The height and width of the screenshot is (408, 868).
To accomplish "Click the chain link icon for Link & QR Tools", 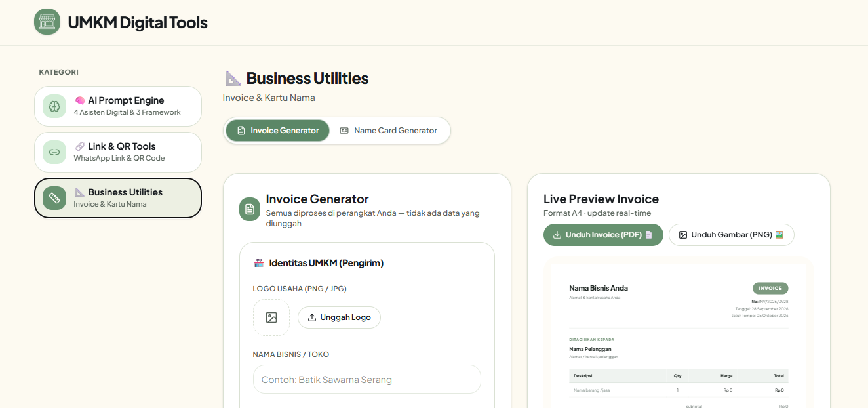I will 54,152.
